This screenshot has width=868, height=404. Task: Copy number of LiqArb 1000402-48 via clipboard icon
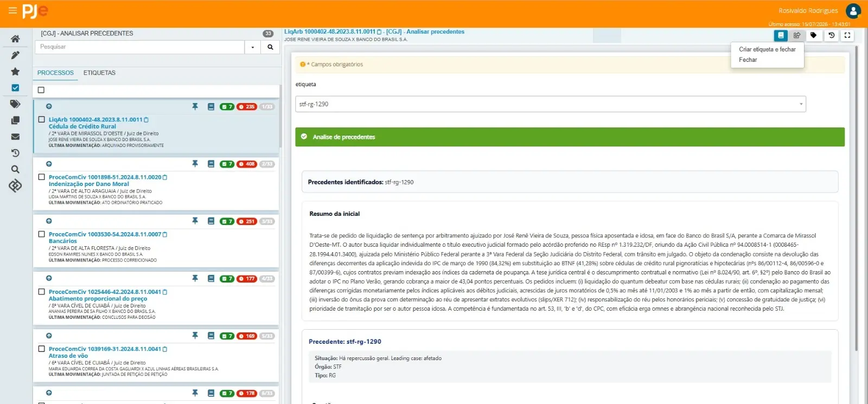pyautogui.click(x=146, y=120)
